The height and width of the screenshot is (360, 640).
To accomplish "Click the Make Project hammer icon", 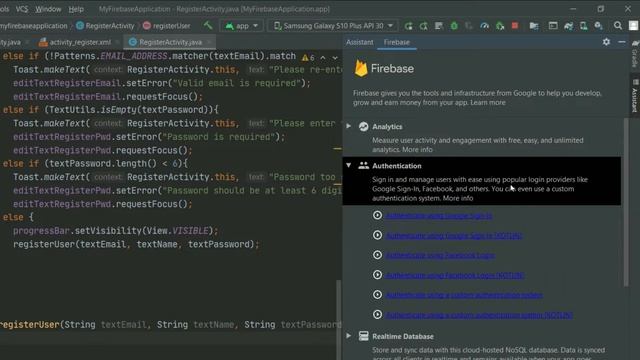I will [x=208, y=26].
